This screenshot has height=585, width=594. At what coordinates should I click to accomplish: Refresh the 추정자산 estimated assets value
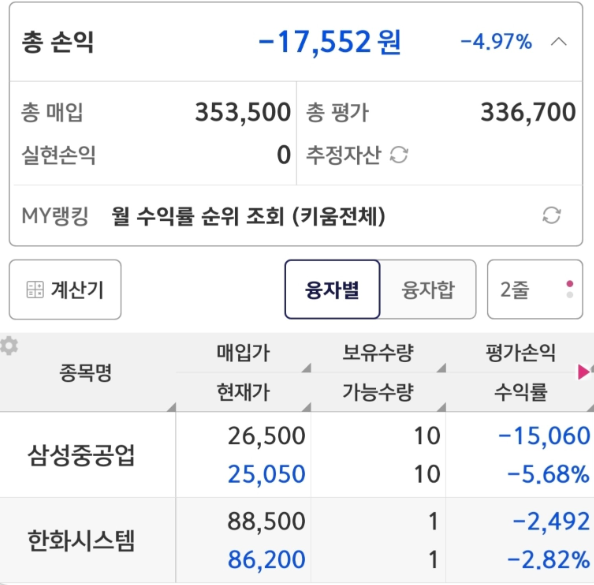(x=399, y=155)
